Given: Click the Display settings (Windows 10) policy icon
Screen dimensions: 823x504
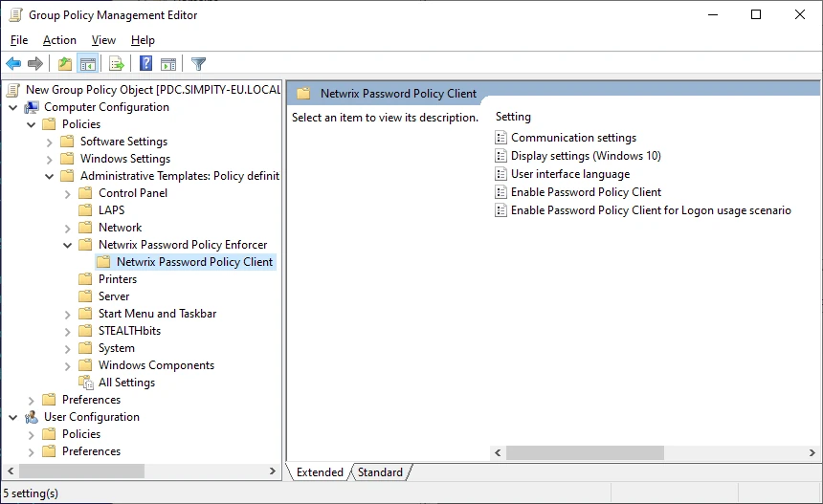Looking at the screenshot, I should point(501,156).
